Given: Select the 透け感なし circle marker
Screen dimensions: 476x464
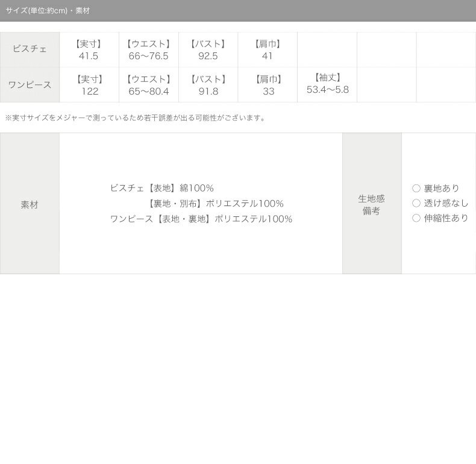Looking at the screenshot, I should [416, 203].
